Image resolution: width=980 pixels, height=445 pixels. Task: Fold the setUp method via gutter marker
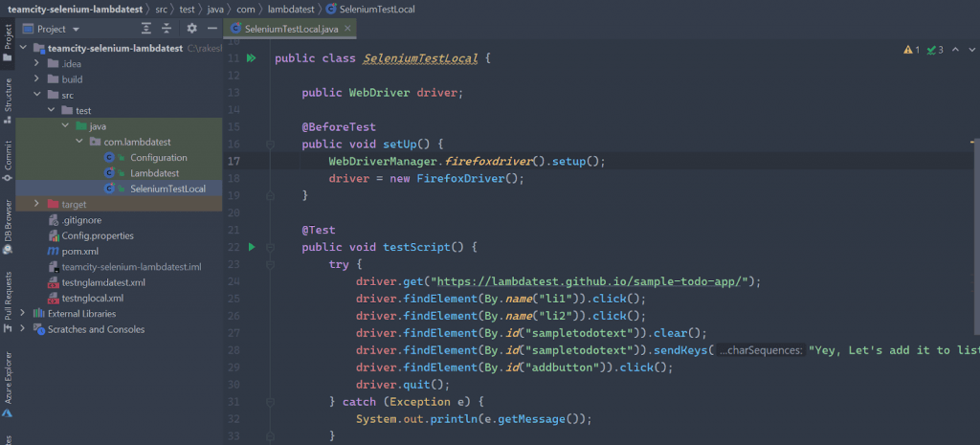pos(270,145)
